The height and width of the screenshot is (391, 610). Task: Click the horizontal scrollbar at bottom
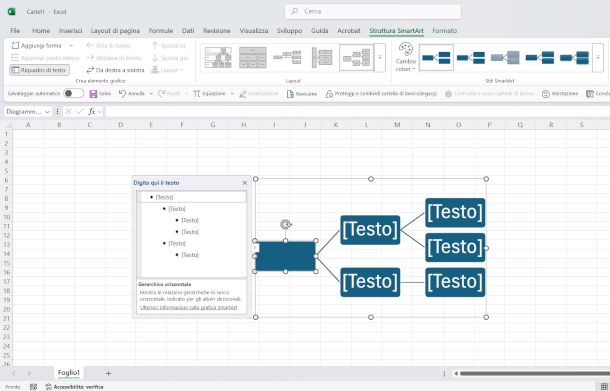(535, 373)
